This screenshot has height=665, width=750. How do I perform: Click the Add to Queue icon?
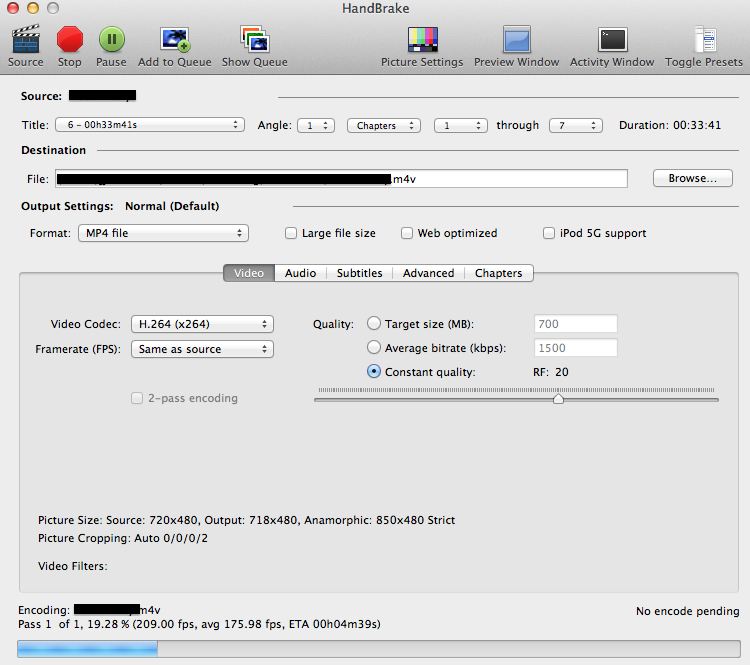[175, 39]
